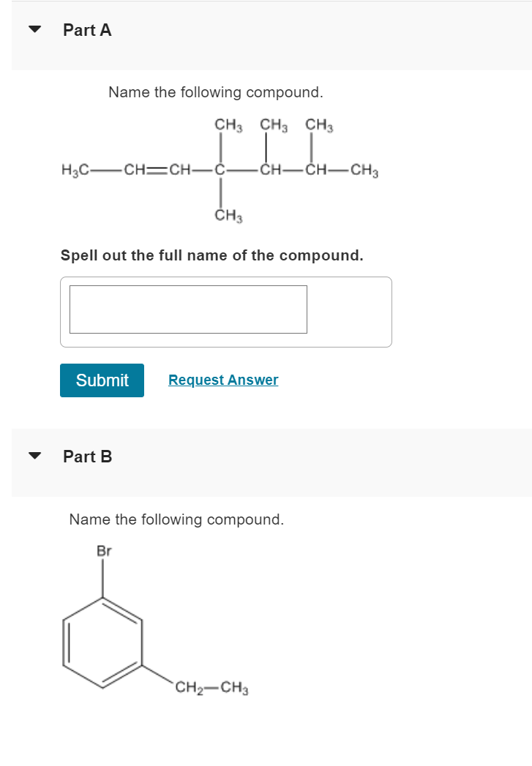
Task: Click the Part B header label
Action: point(86,456)
